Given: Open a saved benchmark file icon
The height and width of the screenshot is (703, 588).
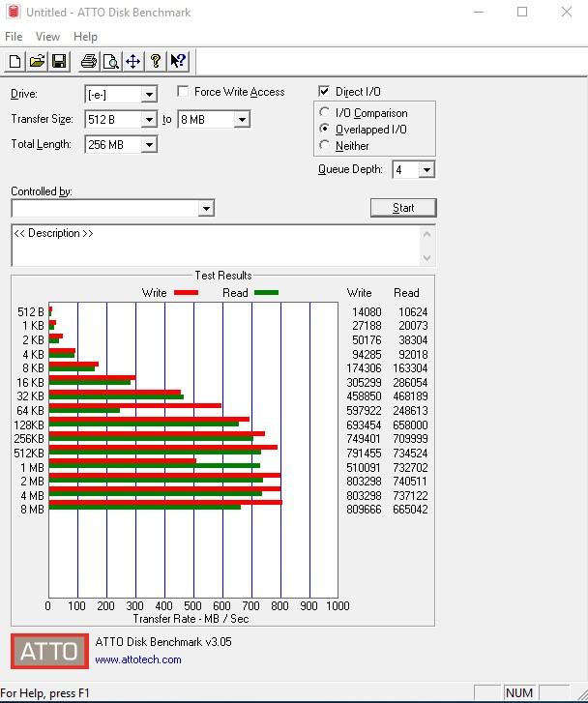Looking at the screenshot, I should (x=37, y=61).
